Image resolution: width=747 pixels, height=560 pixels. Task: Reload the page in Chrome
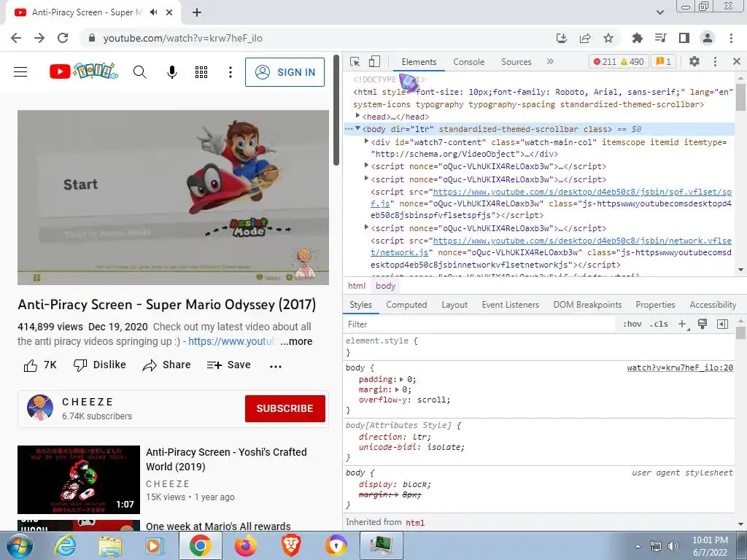click(63, 38)
